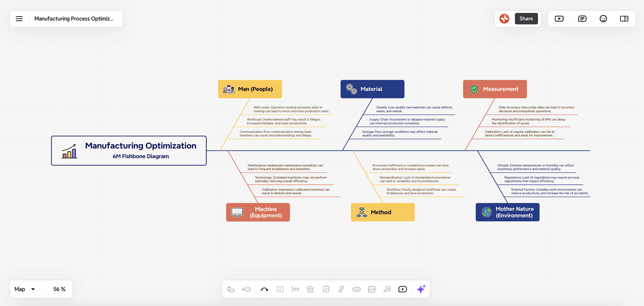
Task: Toggle the topic insertion tool
Action: point(230,289)
